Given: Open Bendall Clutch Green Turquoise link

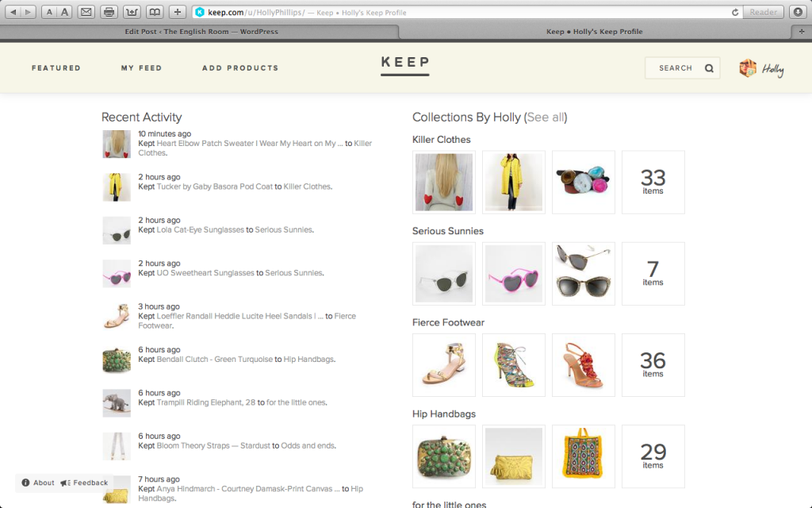Looking at the screenshot, I should 214,359.
